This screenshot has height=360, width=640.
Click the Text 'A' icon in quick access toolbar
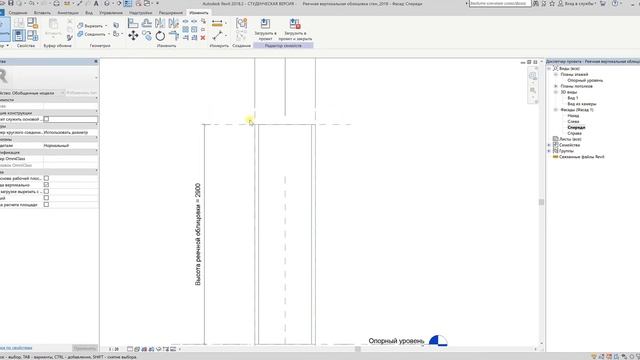[x=96, y=3]
